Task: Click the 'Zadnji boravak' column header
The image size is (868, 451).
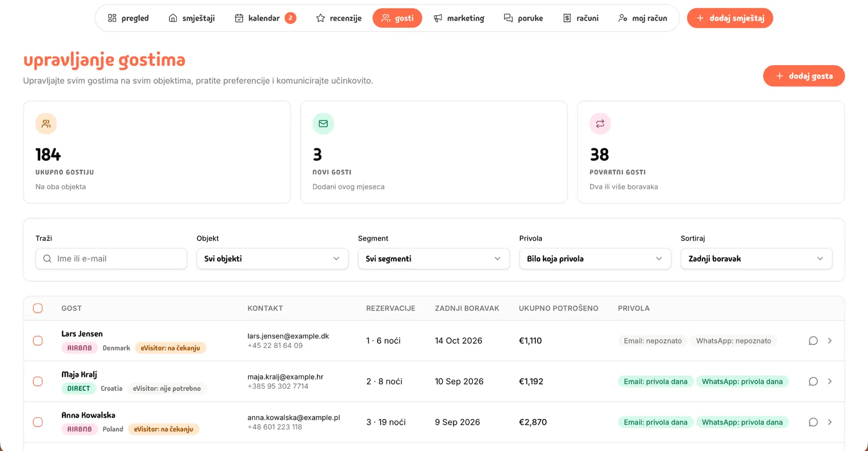Action: (467, 308)
